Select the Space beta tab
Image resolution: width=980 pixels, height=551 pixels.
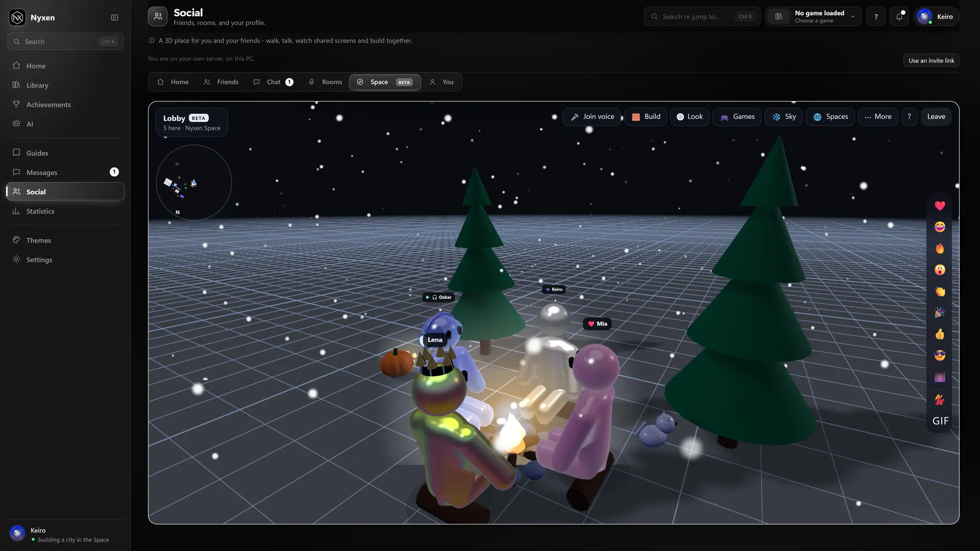pyautogui.click(x=385, y=82)
